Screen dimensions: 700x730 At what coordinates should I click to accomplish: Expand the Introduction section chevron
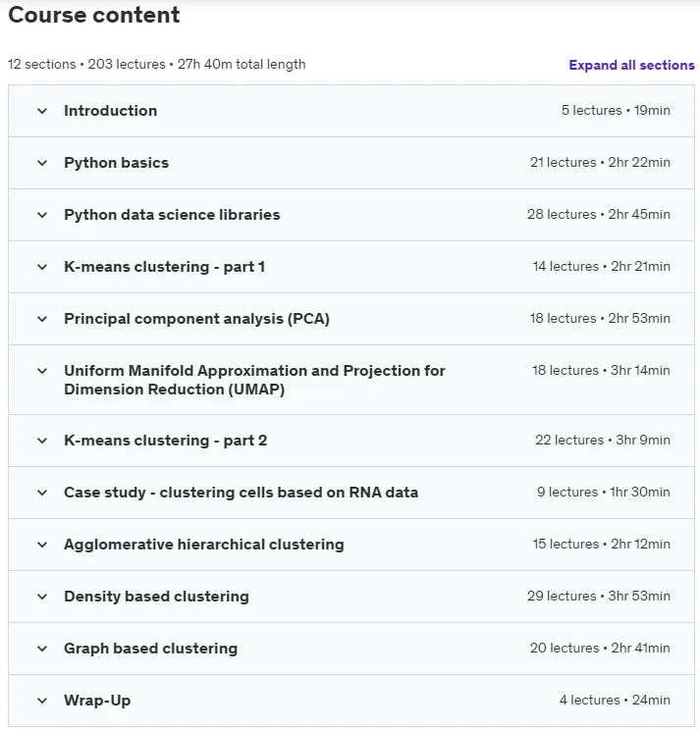(x=42, y=111)
